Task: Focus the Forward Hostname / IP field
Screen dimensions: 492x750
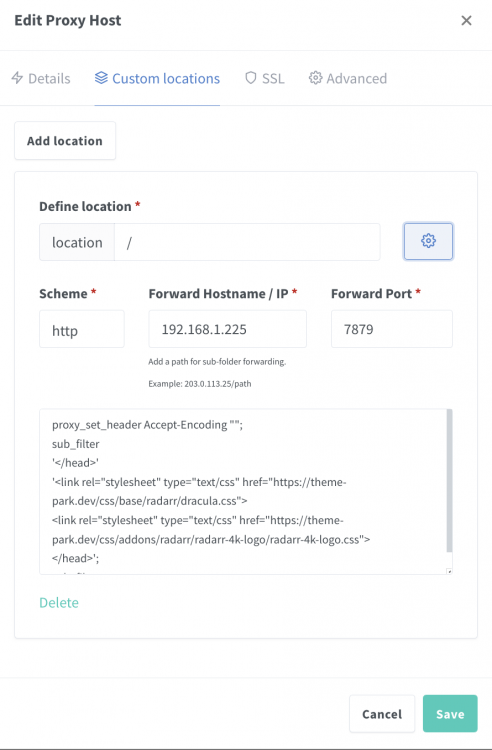Action: [228, 329]
